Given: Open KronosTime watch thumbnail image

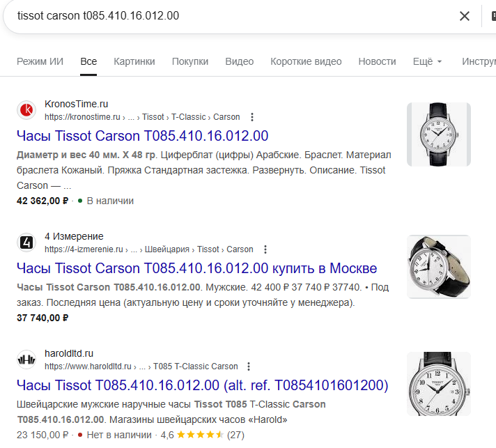Looking at the screenshot, I should point(438,134).
